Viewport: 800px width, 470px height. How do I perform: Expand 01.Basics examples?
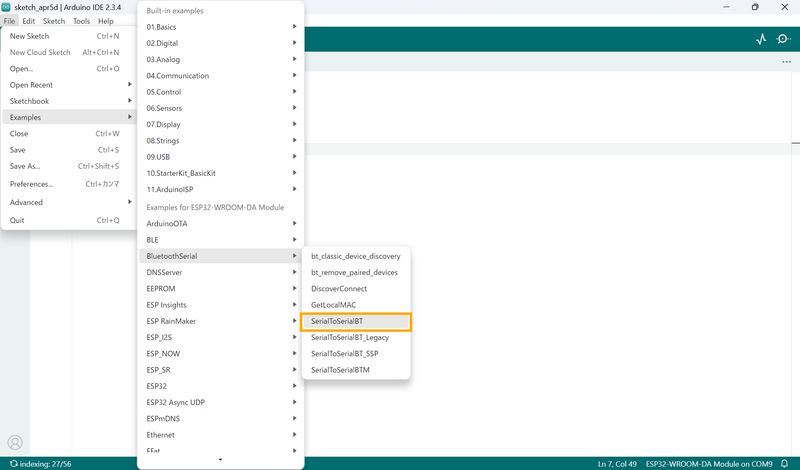point(220,27)
